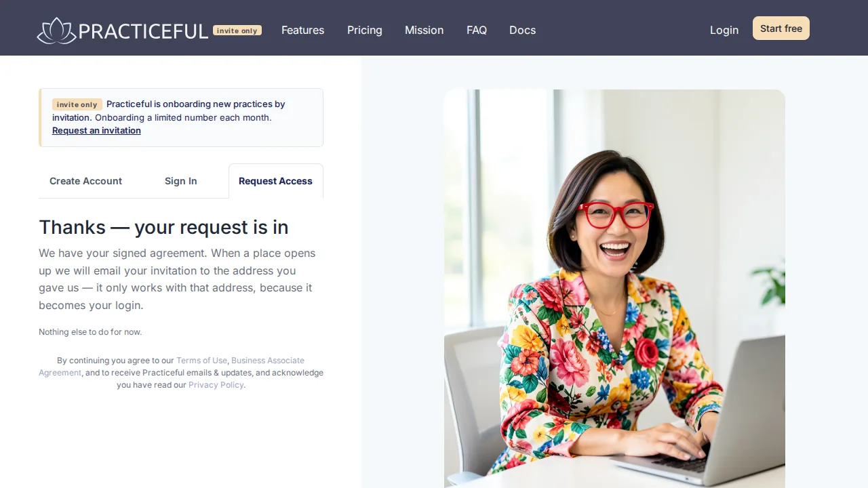Open the Privacy Policy link

(216, 385)
